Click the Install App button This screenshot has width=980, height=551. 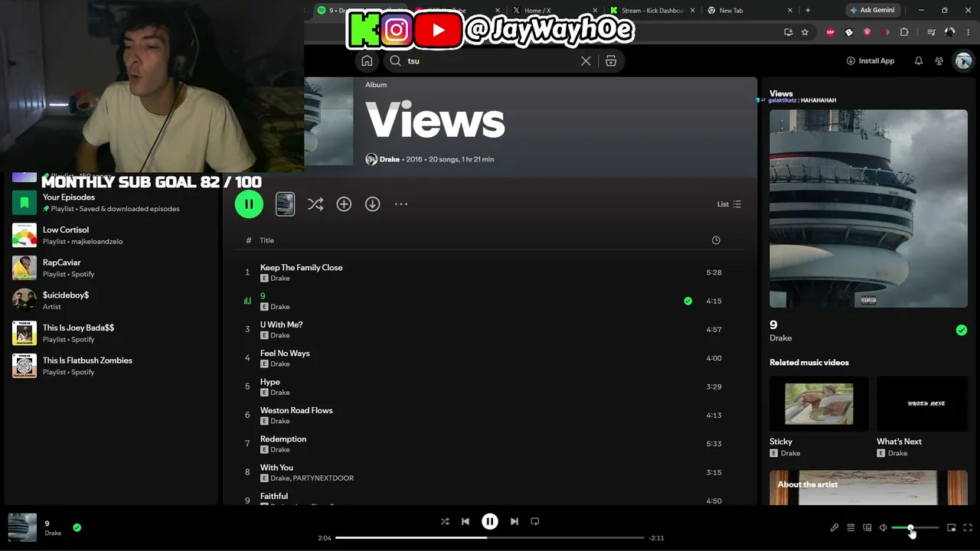pos(871,61)
